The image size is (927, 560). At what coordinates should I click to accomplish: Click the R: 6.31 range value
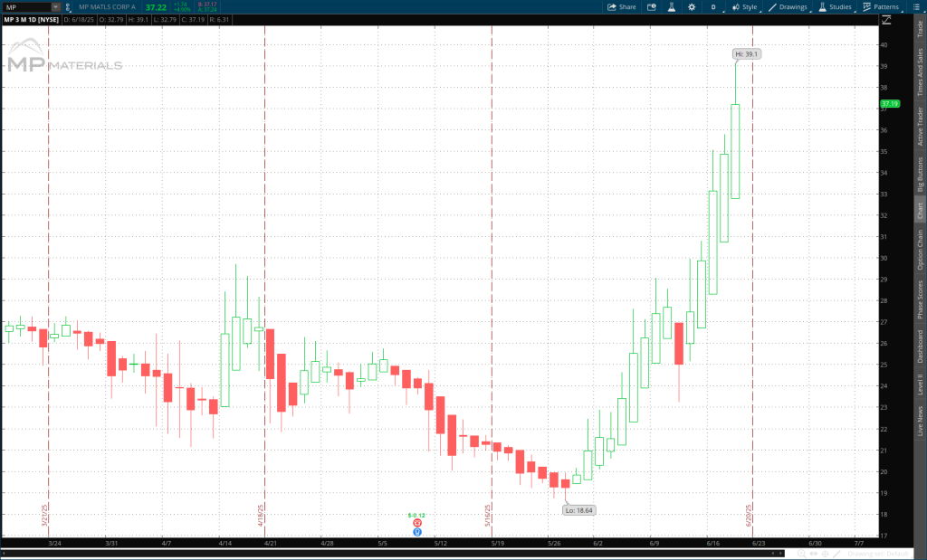[x=219, y=20]
